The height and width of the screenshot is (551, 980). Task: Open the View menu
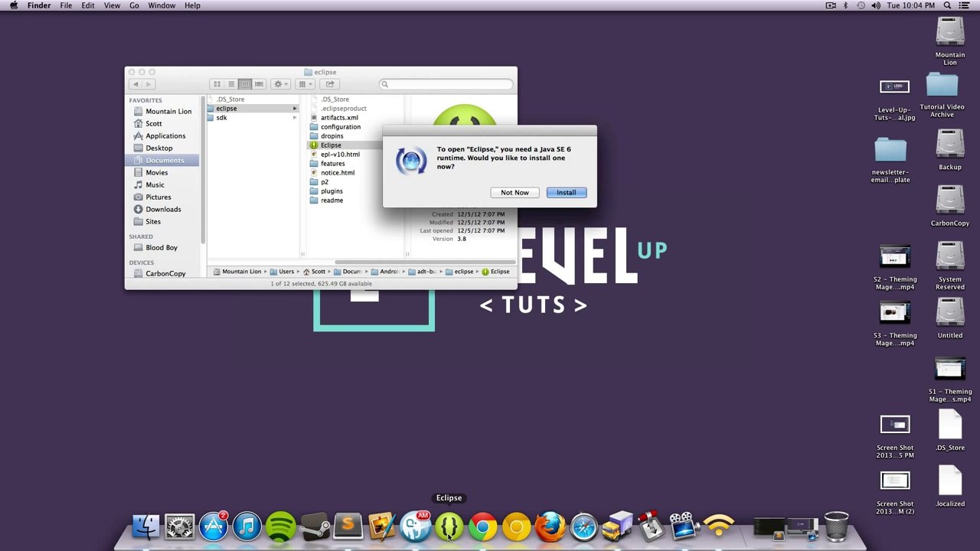(112, 5)
